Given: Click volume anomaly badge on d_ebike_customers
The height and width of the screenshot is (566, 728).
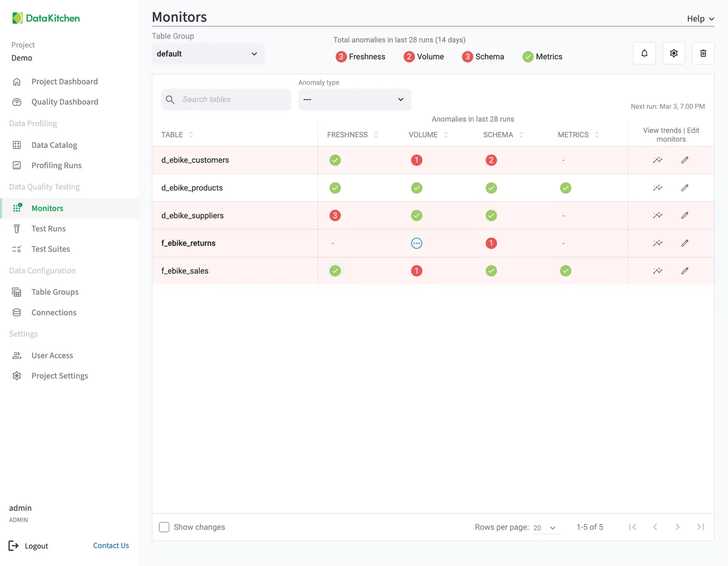Looking at the screenshot, I should [416, 160].
